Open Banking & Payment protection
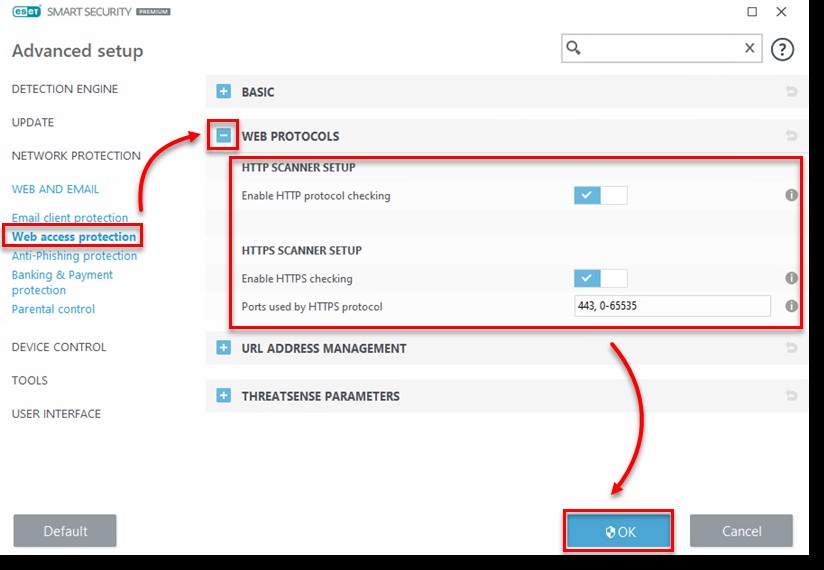Viewport: 824px width, 570px height. click(62, 282)
